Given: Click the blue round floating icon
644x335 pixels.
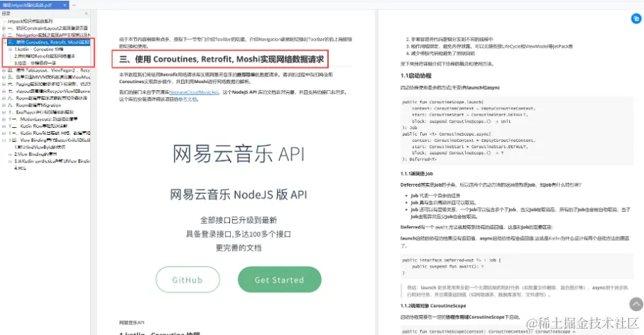Looking at the screenshot, I should pos(636,18).
